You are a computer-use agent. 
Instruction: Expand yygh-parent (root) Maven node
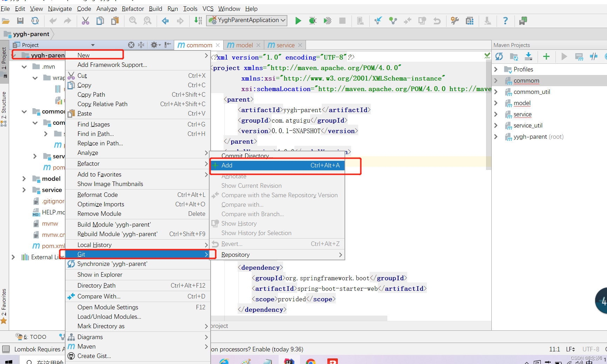point(496,137)
